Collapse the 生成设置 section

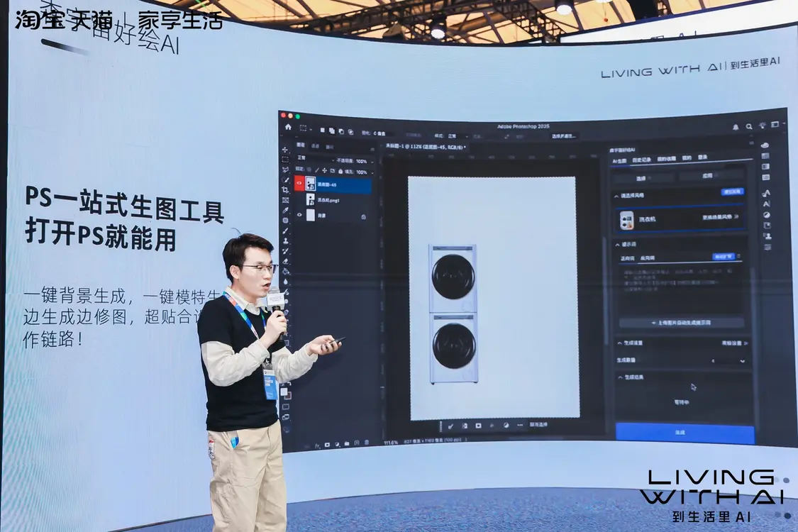click(619, 343)
